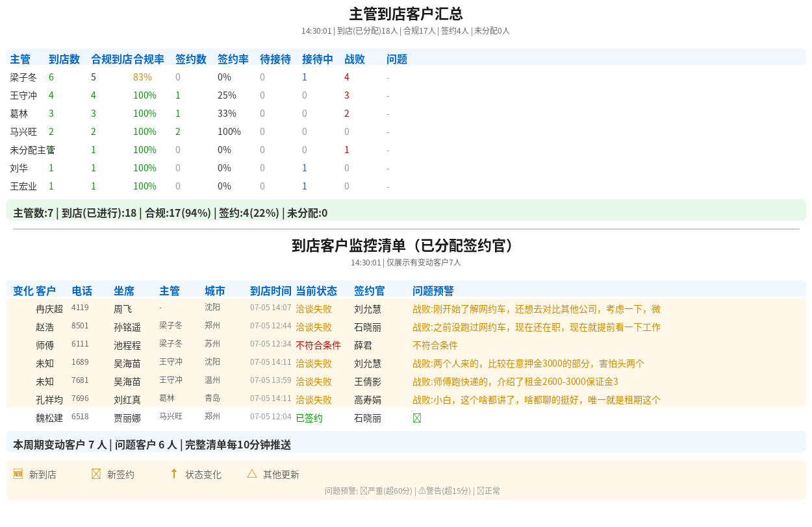
Task: Click supervisor name 马兴旺 in summary table
Action: tap(23, 132)
